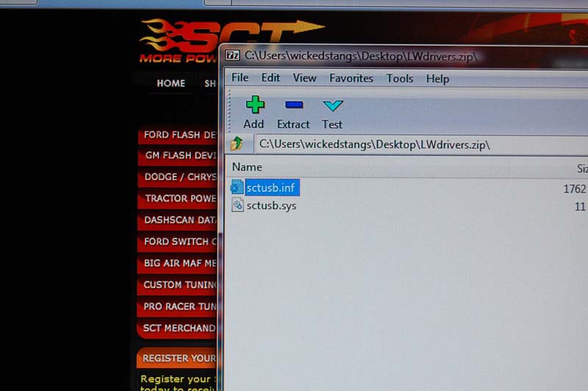
Task: Go up one folder level icon
Action: [x=237, y=143]
